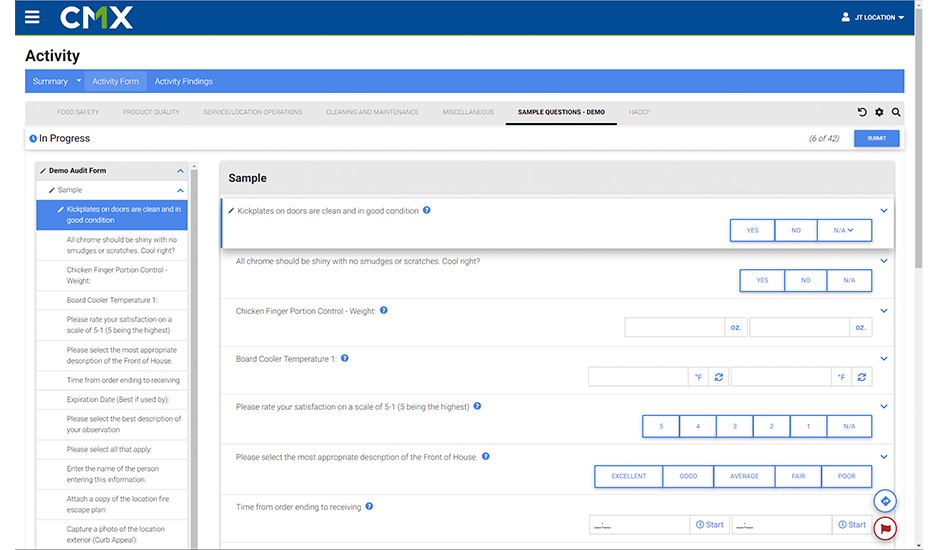Click first Start timer button

click(x=710, y=525)
